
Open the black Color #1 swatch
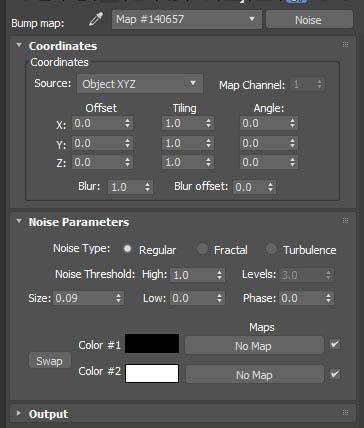152,344
